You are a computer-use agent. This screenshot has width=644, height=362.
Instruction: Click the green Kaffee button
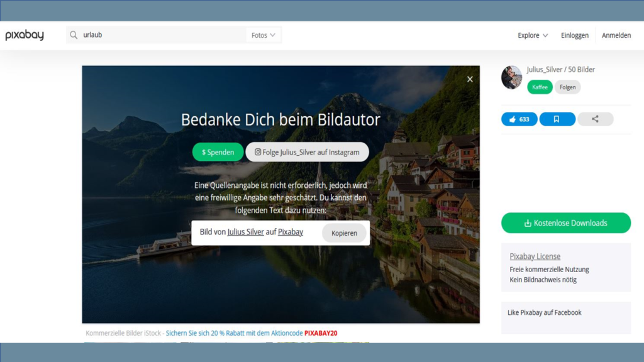540,87
